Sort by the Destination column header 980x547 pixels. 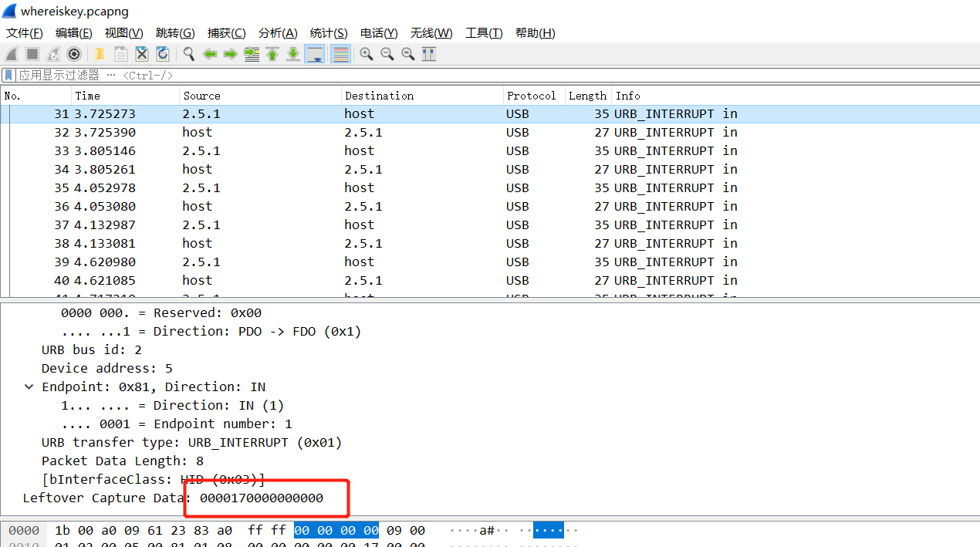click(422, 96)
